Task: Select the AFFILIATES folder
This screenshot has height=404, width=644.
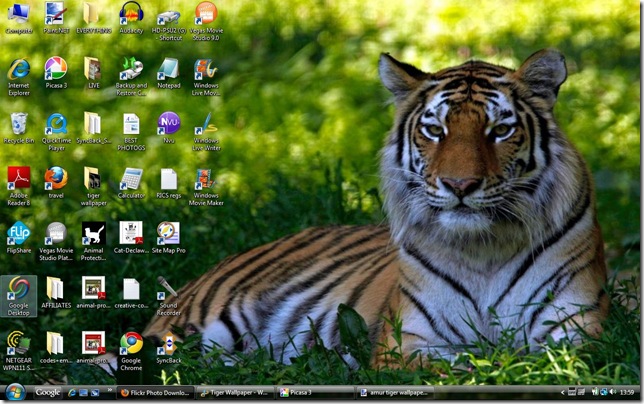Action: pos(56,292)
